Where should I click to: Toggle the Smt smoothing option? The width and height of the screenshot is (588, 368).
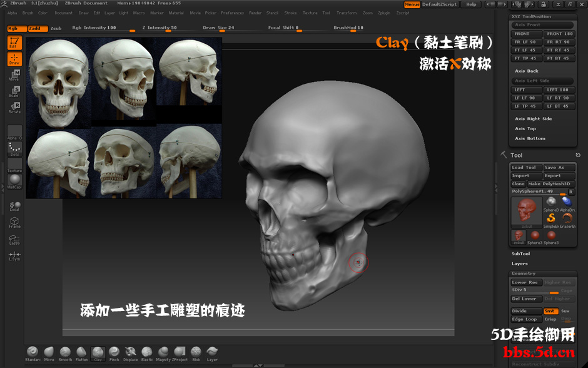[551, 311]
